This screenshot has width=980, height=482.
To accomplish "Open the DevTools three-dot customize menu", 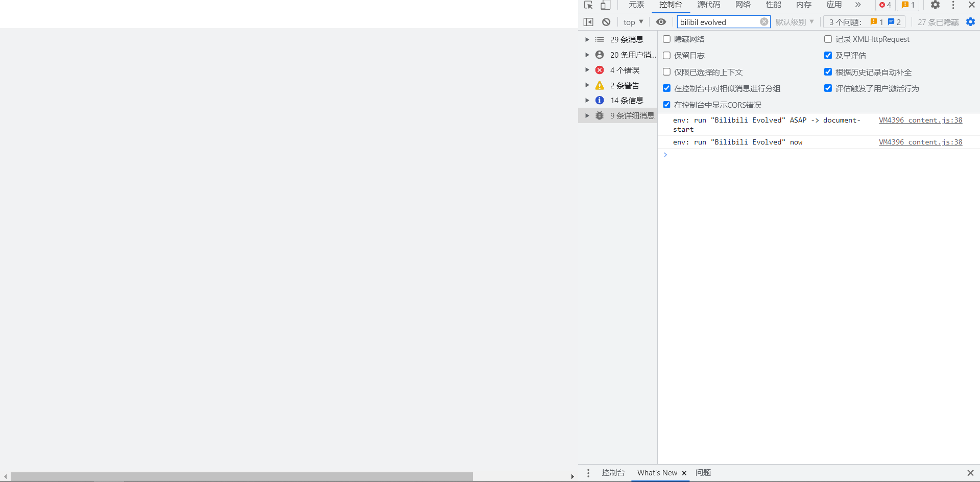I will [953, 5].
